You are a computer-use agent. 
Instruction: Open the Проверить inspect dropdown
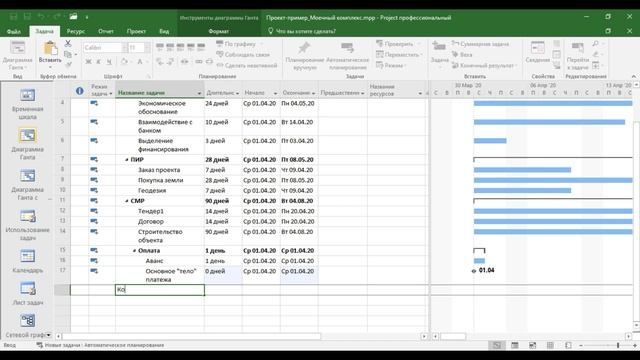point(398,44)
